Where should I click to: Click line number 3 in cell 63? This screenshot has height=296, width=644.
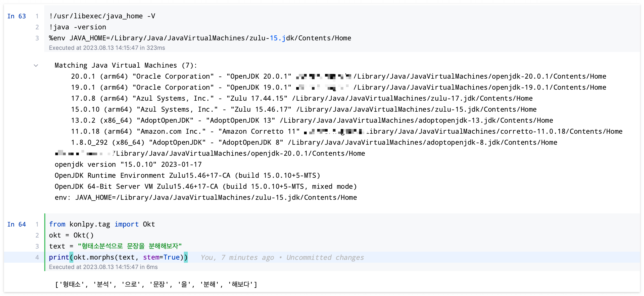click(x=37, y=38)
